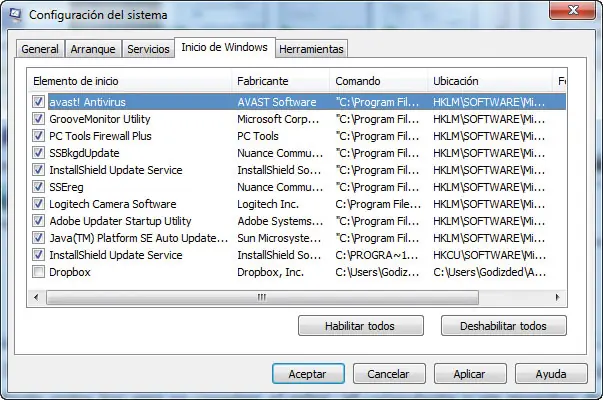Select the GrooveMonitor Utility entry
This screenshot has width=603, height=400.
click(100, 119)
